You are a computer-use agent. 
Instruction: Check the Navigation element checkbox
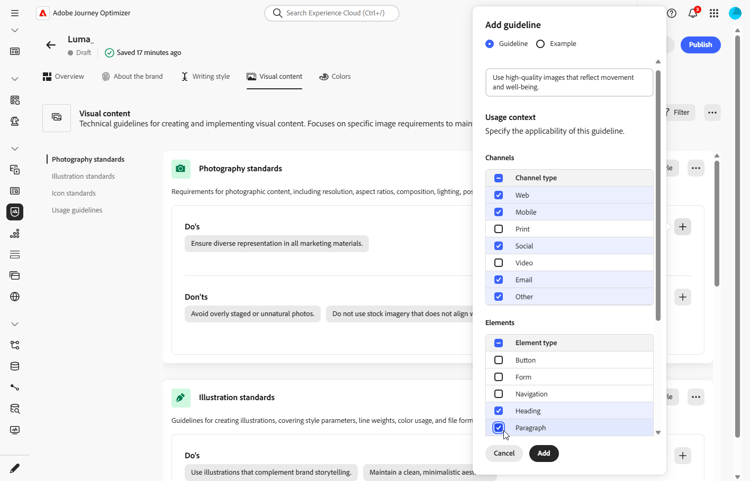499,394
